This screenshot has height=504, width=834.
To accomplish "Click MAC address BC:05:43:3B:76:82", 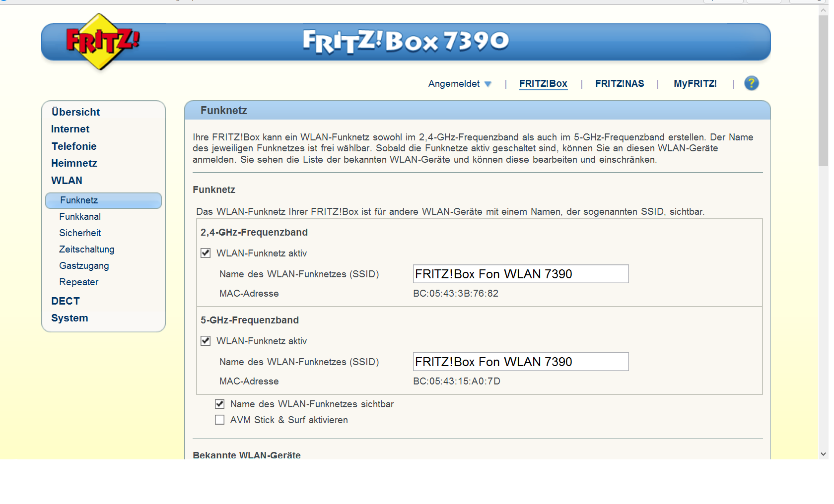I will click(456, 294).
